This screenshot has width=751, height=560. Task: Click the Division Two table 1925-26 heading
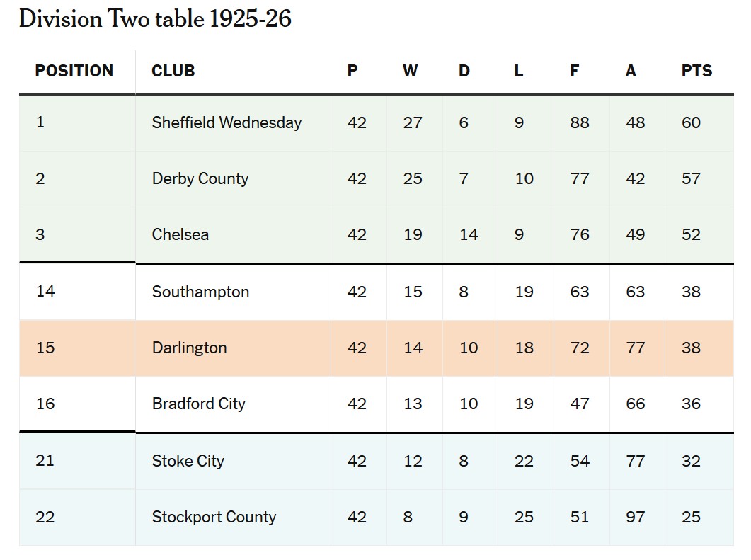point(155,19)
